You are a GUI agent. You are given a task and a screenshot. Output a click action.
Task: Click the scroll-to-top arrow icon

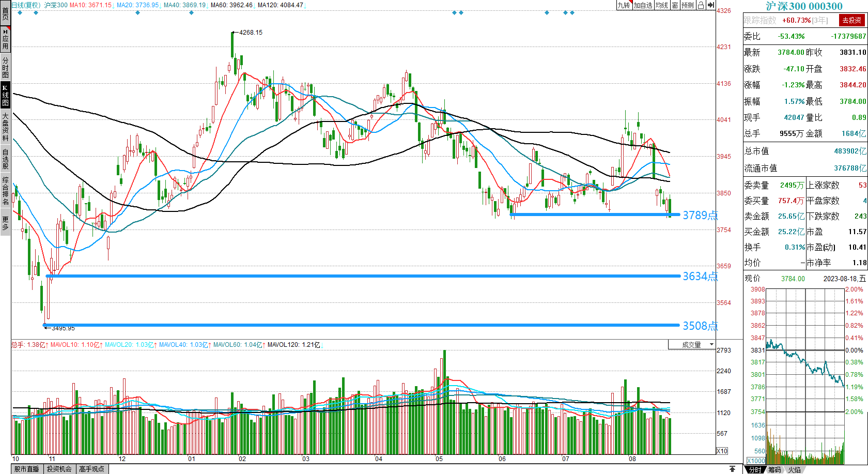click(x=732, y=469)
